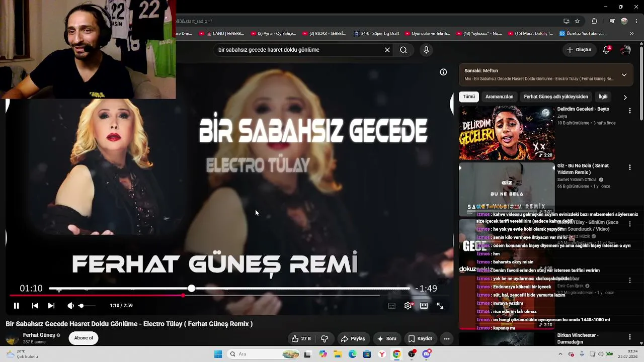Open the Chrome extensions puzzle icon
Screen dimensions: 644x362
coord(594,21)
